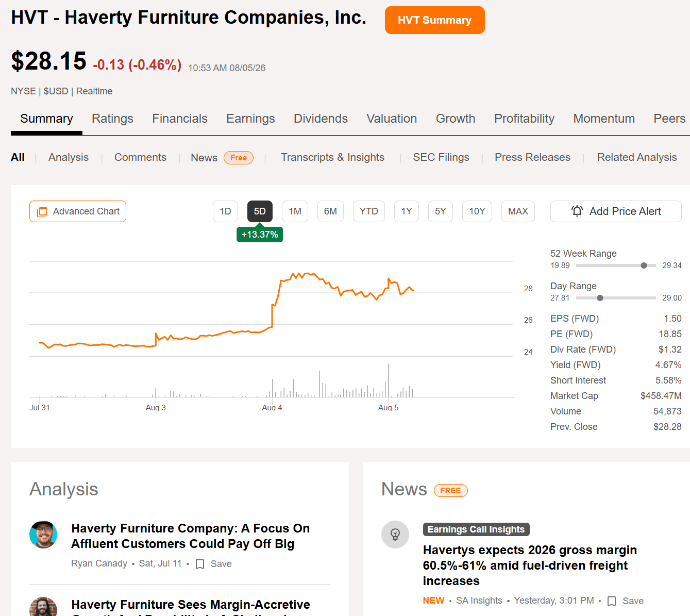Screen dimensions: 690x616
Task: Click the bookmark icon on Havertys gross margin news
Action: 612,601
